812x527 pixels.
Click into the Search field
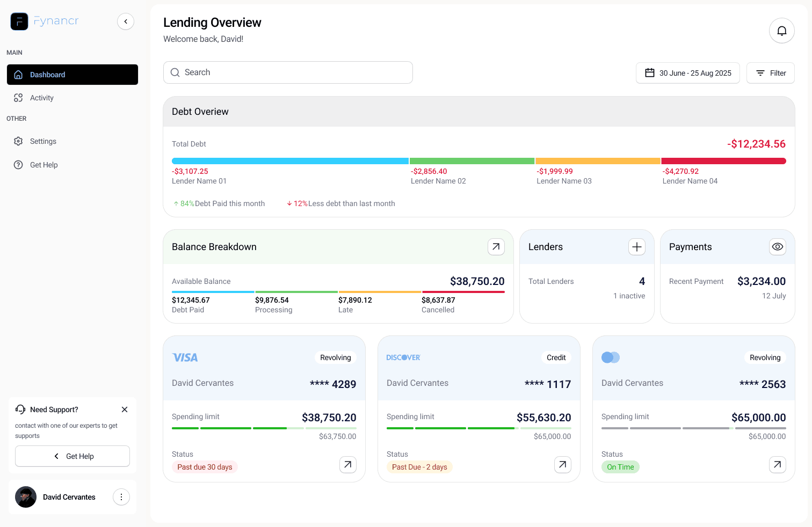click(288, 72)
